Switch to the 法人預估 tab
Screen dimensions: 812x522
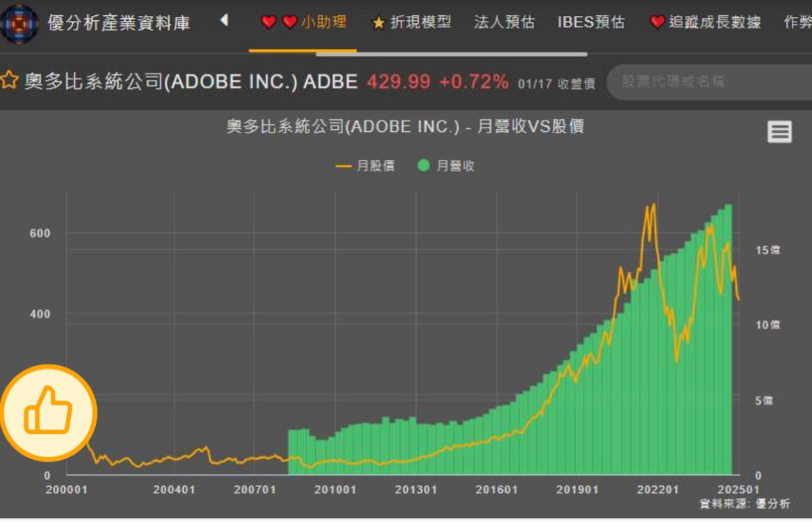coord(504,22)
